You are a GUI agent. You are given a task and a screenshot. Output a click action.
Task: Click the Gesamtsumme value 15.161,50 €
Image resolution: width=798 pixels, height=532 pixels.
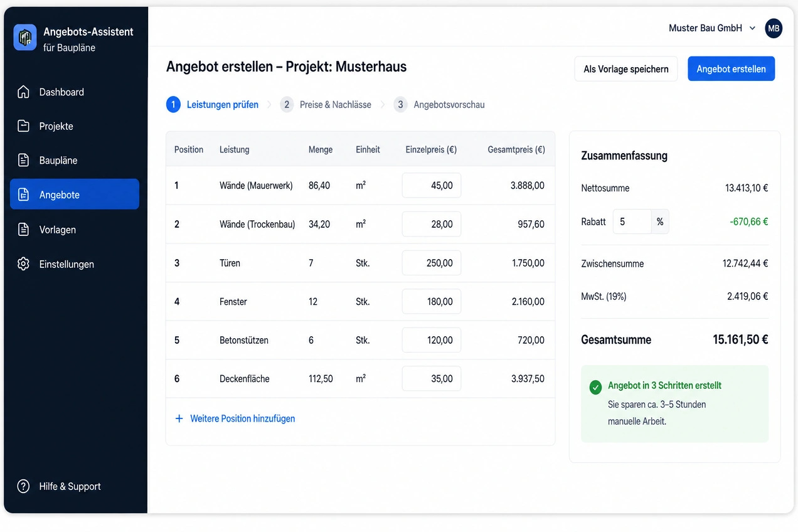741,339
